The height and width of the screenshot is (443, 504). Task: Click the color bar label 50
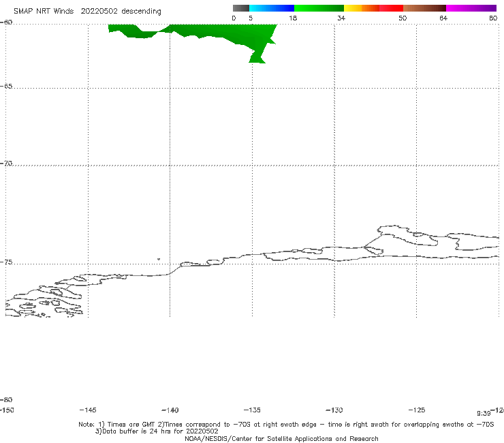tap(403, 18)
